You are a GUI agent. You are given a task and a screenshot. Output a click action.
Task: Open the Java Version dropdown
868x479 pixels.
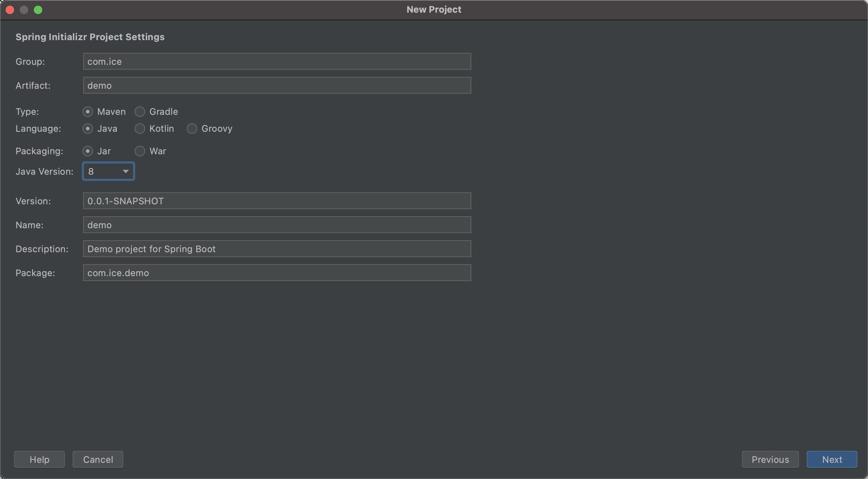(x=108, y=171)
